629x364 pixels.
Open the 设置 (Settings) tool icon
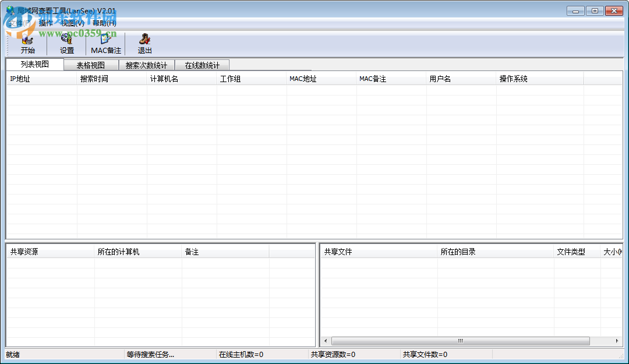[x=66, y=42]
